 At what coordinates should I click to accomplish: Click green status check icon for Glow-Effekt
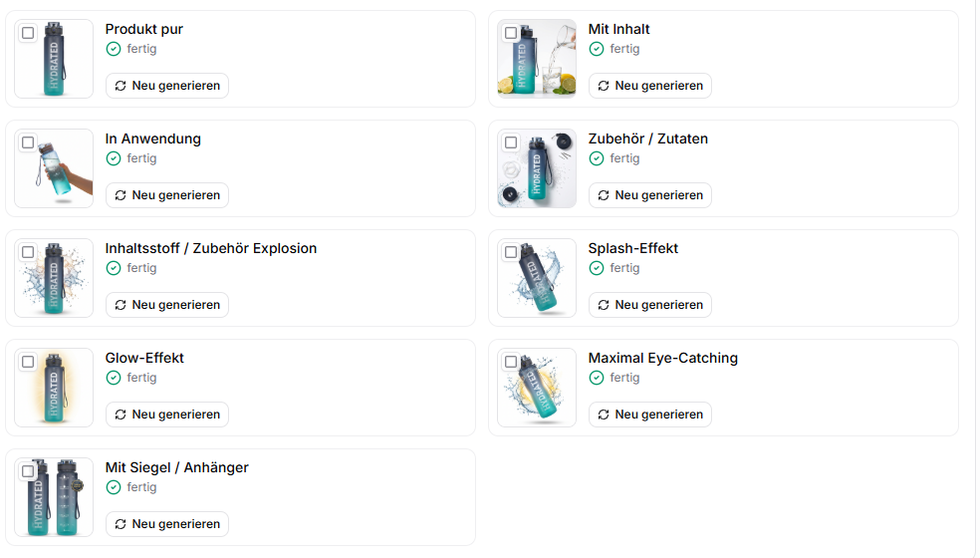pos(114,378)
